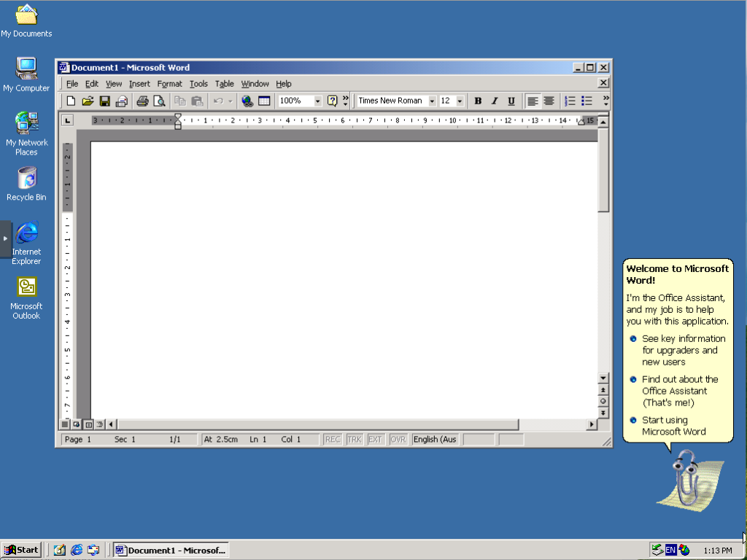747x560 pixels.
Task: Create a new blank document
Action: point(71,101)
